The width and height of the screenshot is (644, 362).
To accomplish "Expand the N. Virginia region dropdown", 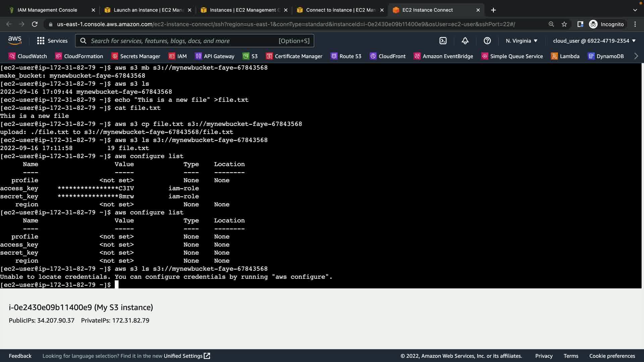I will [x=522, y=41].
